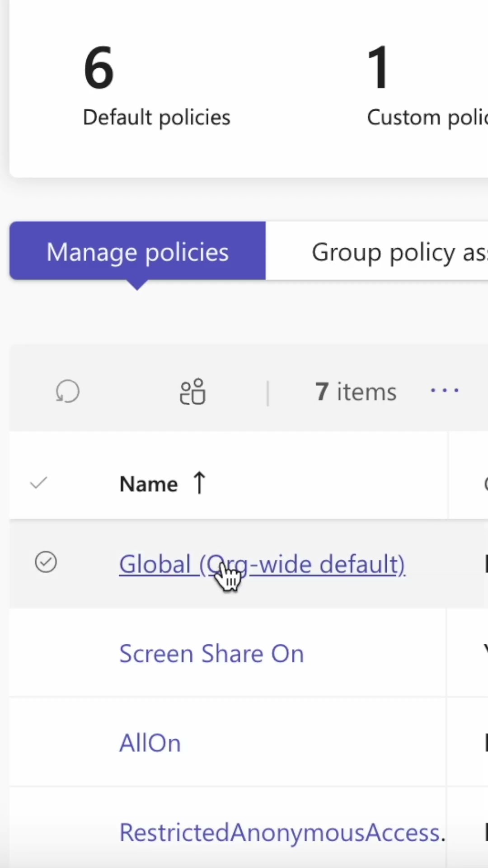This screenshot has height=868, width=488.
Task: Refresh the policies list
Action: (68, 392)
